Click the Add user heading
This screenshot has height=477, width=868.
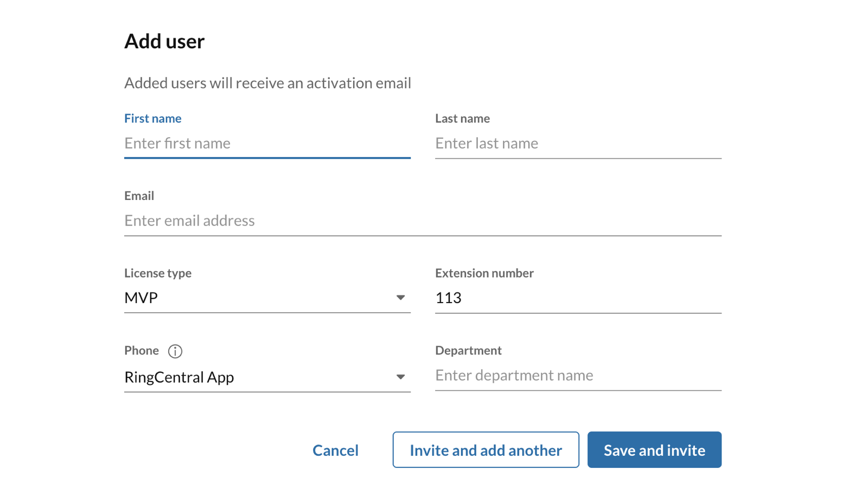[x=164, y=41]
